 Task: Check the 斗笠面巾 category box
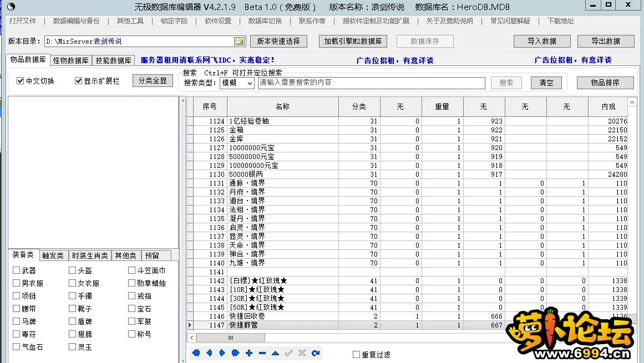pos(132,270)
